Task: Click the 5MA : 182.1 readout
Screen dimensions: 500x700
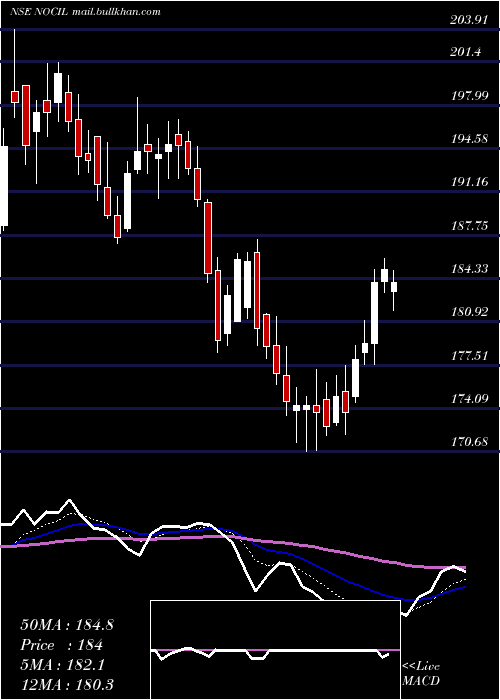Action: point(62,665)
